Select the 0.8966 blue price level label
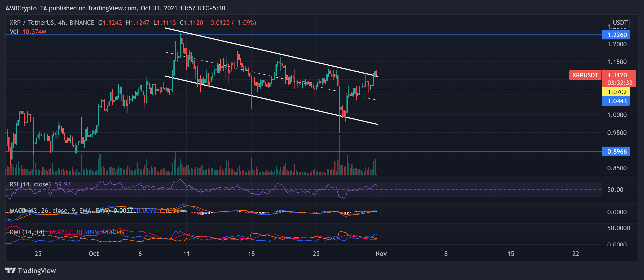The image size is (644, 280). coord(616,151)
